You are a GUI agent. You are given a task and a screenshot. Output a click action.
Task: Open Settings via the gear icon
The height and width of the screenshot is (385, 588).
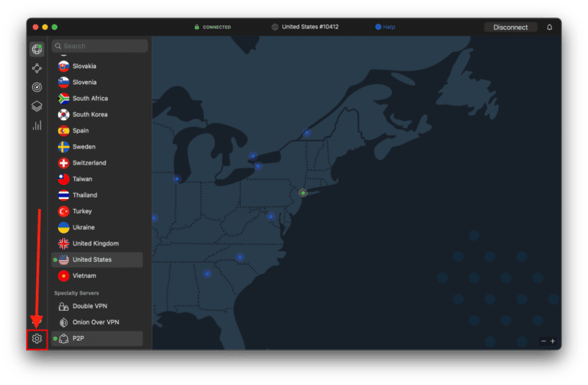37,338
